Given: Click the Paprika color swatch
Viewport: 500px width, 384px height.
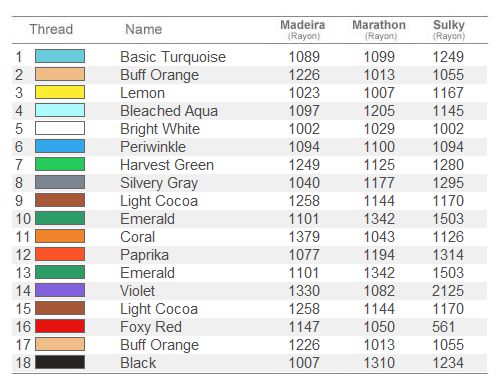Looking at the screenshot, I should tap(60, 254).
